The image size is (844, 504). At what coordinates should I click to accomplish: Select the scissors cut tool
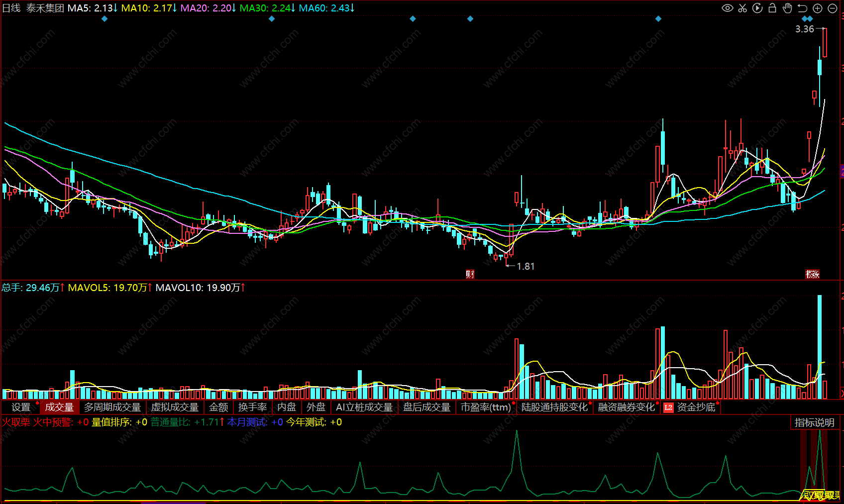(742, 8)
